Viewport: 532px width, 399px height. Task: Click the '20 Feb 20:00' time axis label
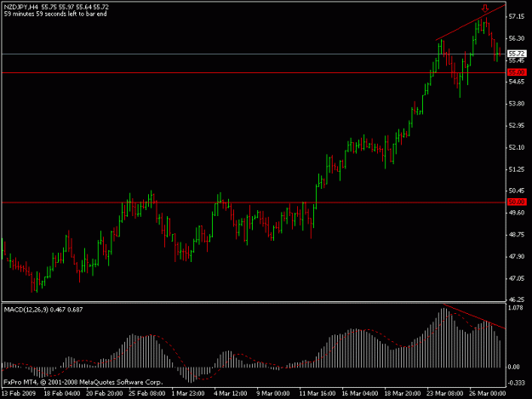[x=104, y=394]
